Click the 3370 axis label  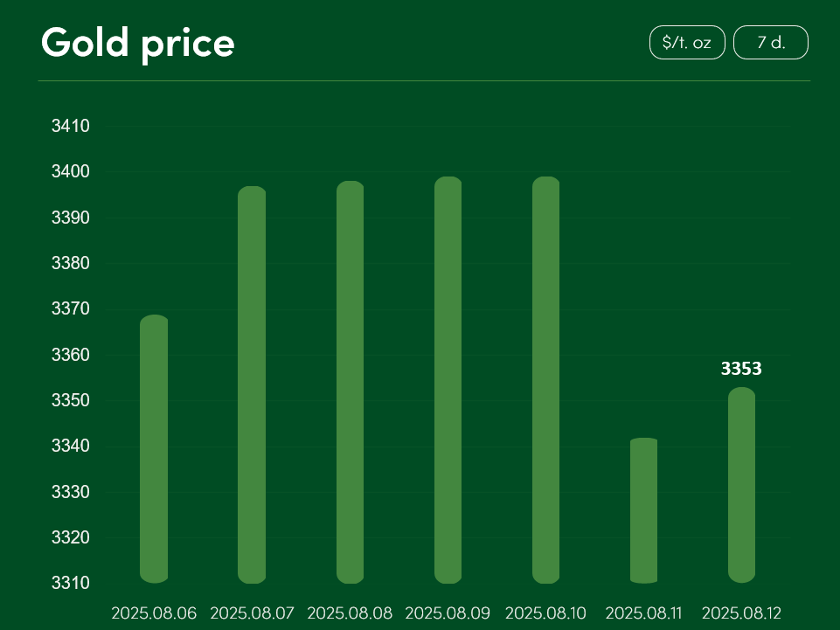coord(70,308)
